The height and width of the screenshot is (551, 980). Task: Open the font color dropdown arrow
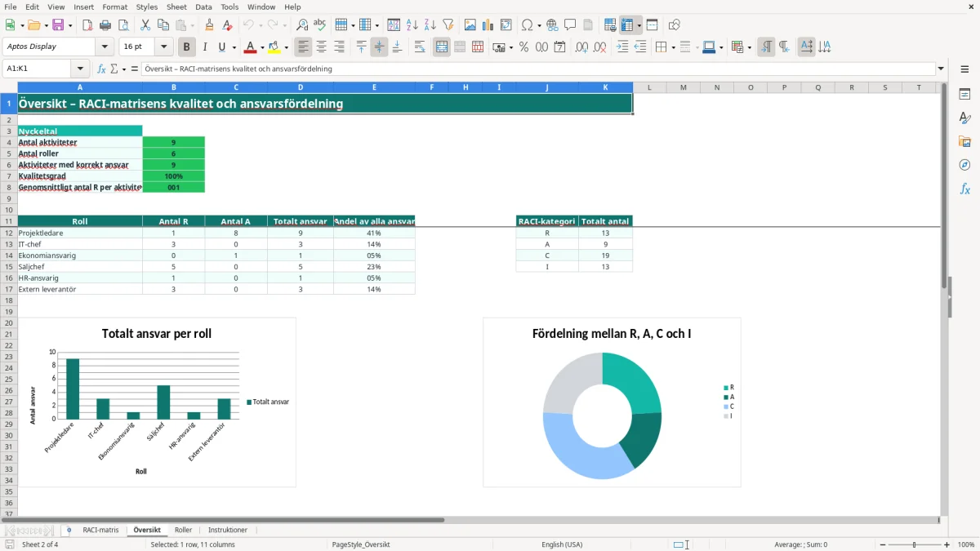(x=262, y=47)
